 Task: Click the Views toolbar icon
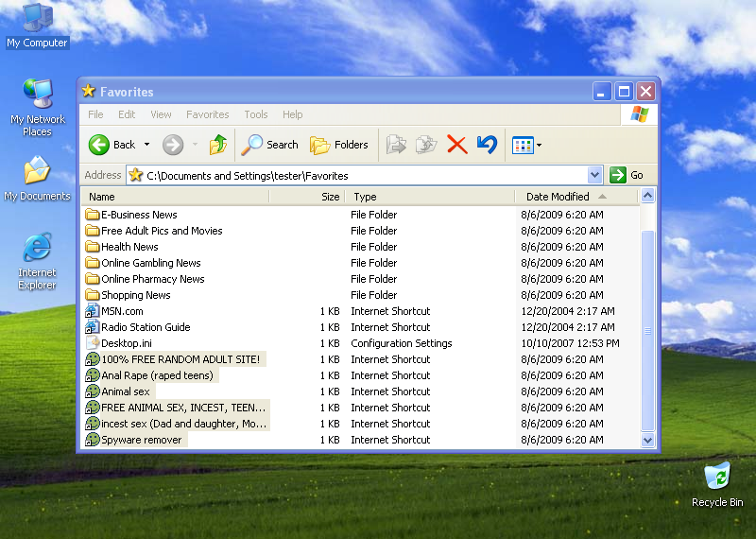(523, 145)
